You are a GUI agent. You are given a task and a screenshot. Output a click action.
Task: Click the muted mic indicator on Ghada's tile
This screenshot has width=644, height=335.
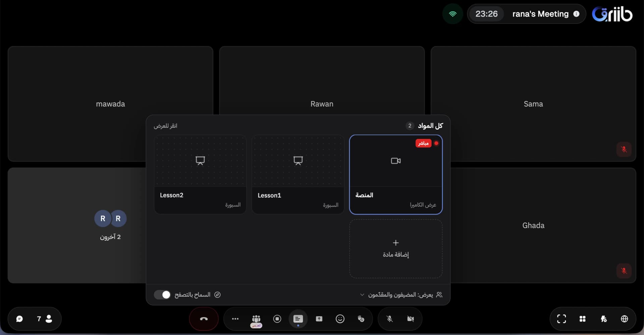[x=624, y=271]
